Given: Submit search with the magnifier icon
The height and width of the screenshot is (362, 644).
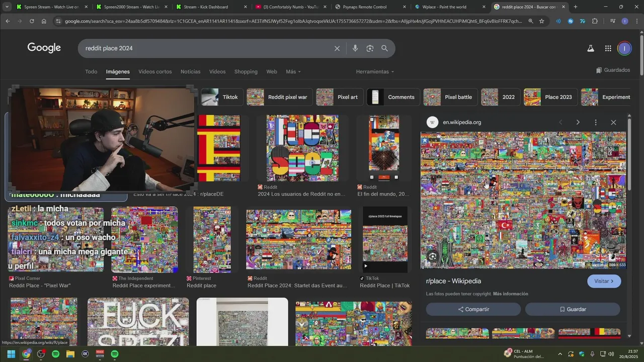Looking at the screenshot, I should tap(384, 48).
